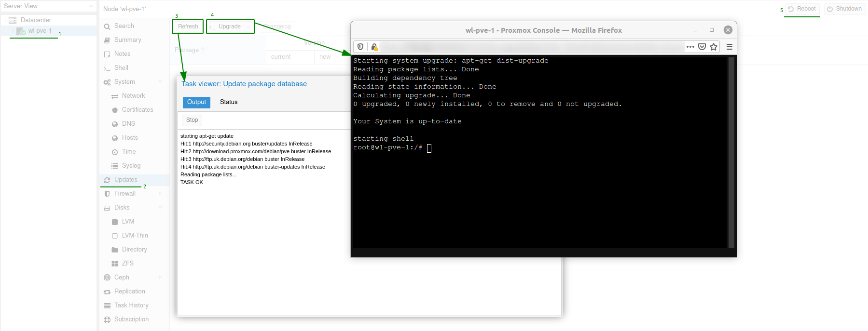The width and height of the screenshot is (868, 331).
Task: Click the Stop button in Task viewer
Action: pos(192,120)
